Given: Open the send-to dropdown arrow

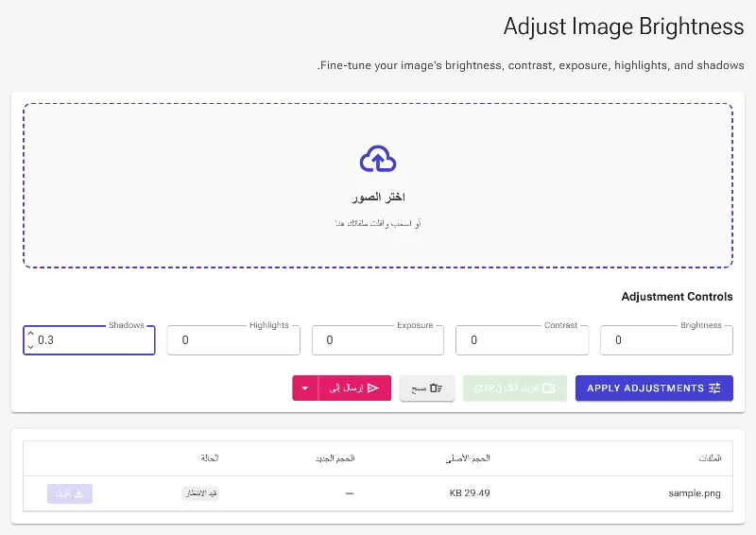Looking at the screenshot, I should tap(305, 388).
